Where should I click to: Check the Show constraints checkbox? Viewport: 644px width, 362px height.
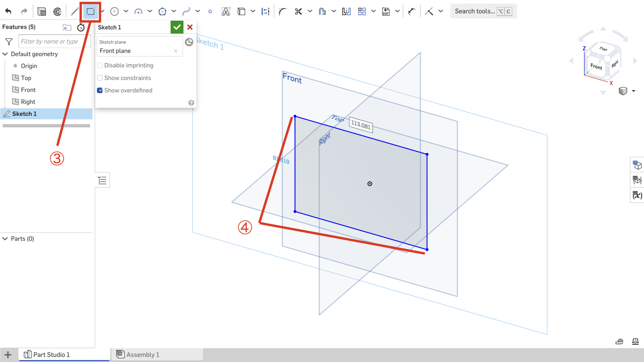100,78
